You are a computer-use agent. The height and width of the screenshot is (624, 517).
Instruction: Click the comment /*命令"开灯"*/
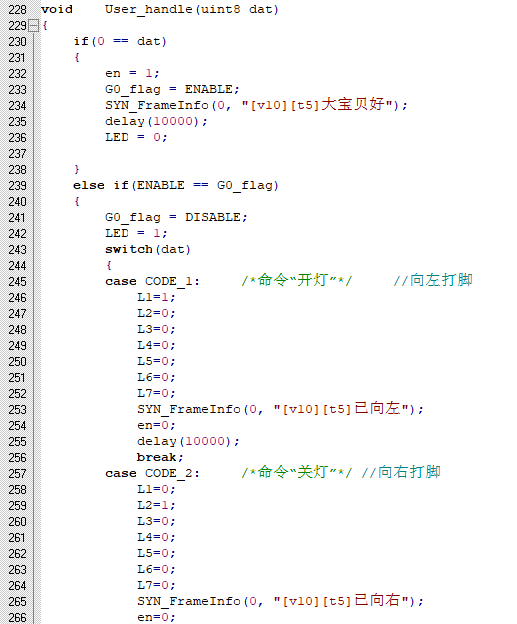pos(297,281)
